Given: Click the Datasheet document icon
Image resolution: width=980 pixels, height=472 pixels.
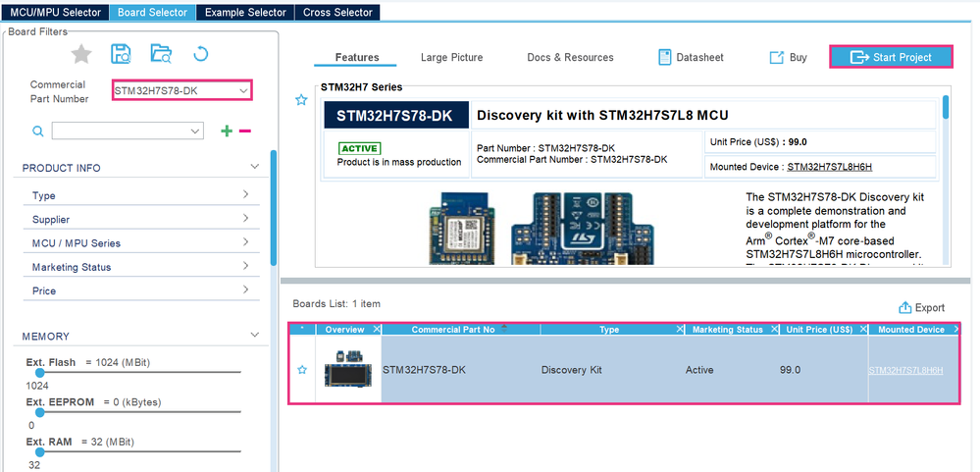Looking at the screenshot, I should [664, 57].
